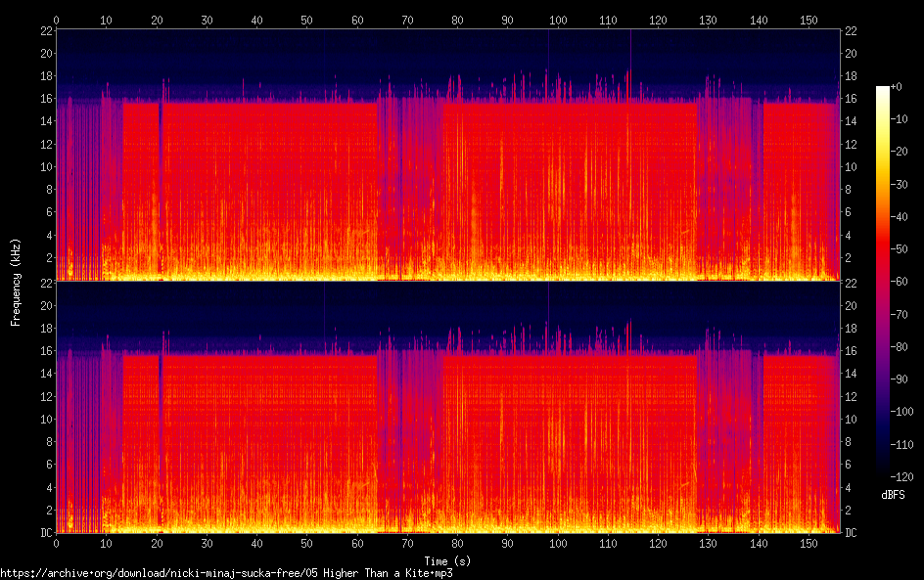Click the 150 tick on the top time axis
The height and width of the screenshot is (580, 924).
(808, 19)
